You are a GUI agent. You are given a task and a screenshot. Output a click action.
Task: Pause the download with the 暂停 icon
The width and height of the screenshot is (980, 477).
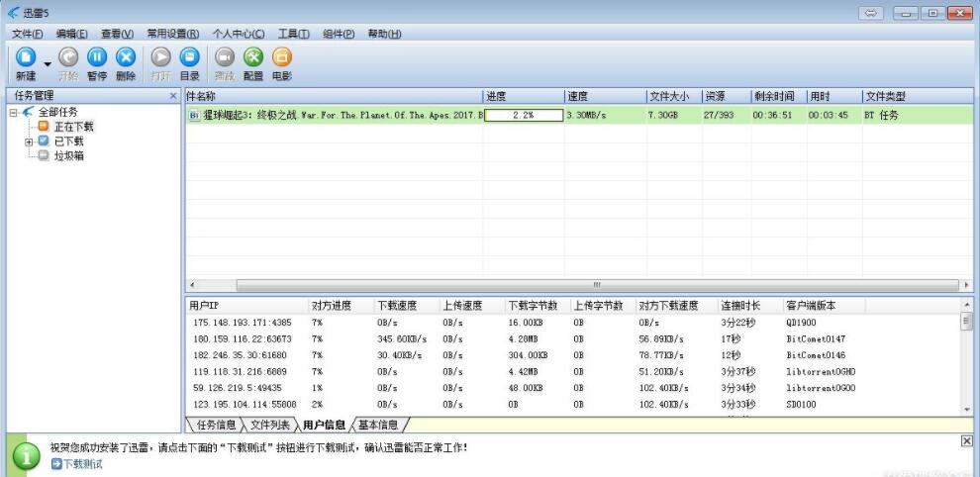pos(97,57)
